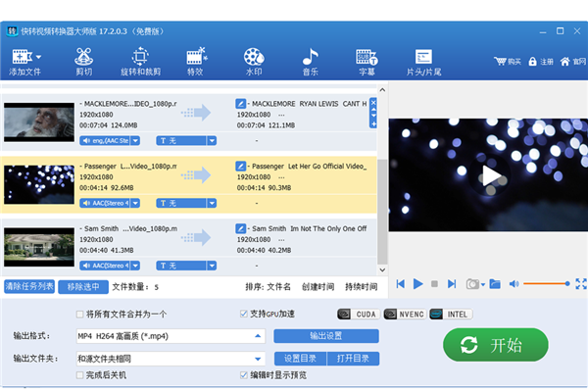Select the Sam Smith video thumbnail

(39, 247)
